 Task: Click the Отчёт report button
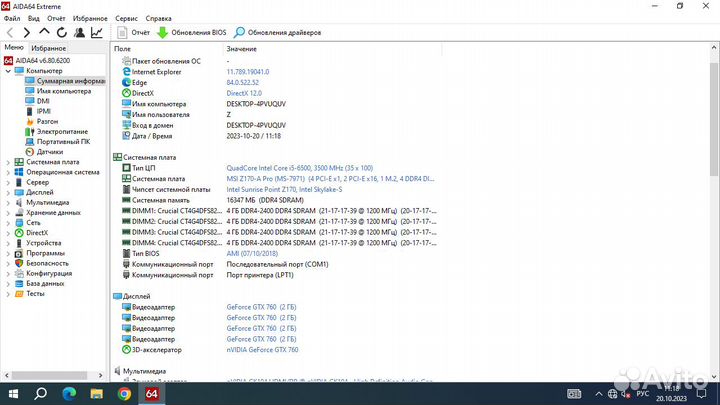tap(134, 33)
